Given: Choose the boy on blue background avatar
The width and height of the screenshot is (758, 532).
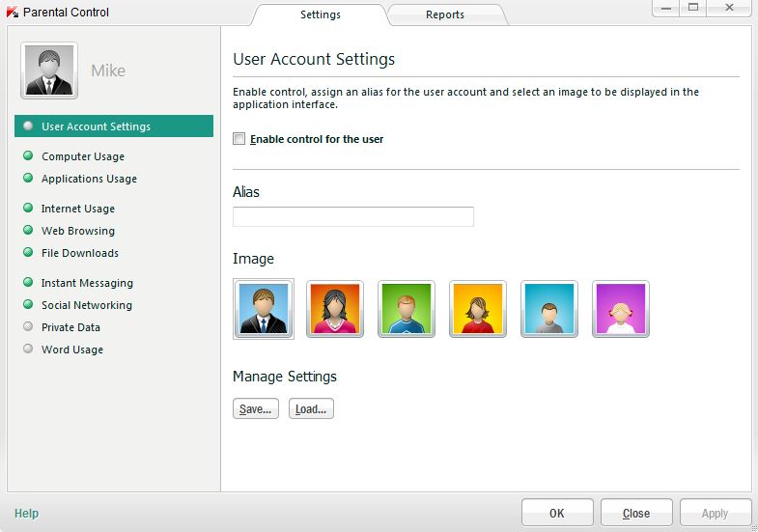Looking at the screenshot, I should 549,309.
